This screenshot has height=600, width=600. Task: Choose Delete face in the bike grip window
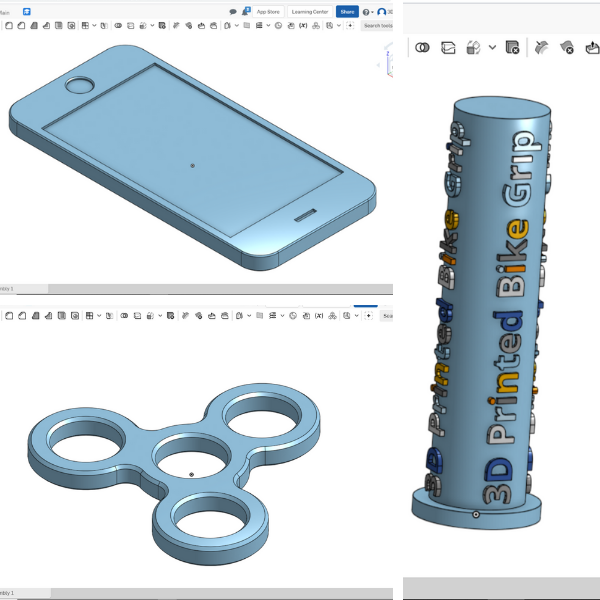click(567, 47)
